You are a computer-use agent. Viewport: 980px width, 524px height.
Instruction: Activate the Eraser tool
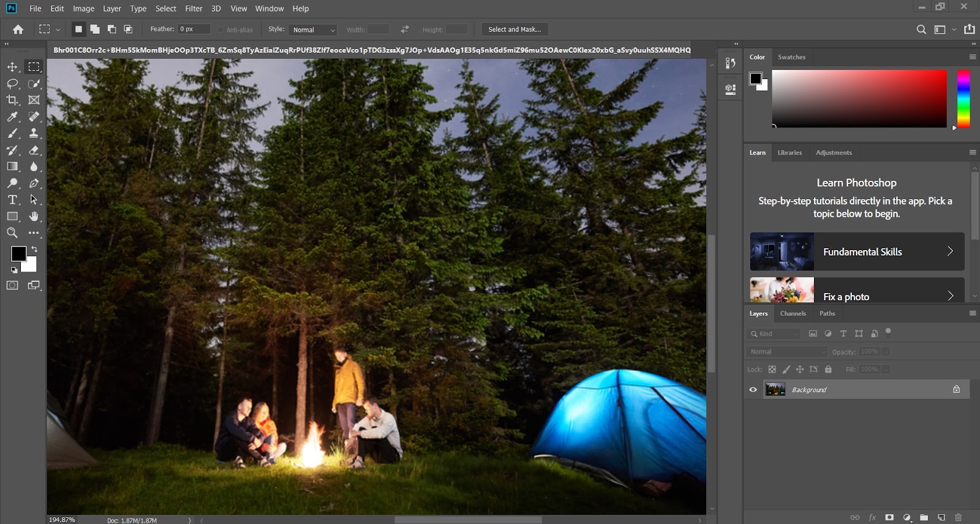click(x=34, y=150)
